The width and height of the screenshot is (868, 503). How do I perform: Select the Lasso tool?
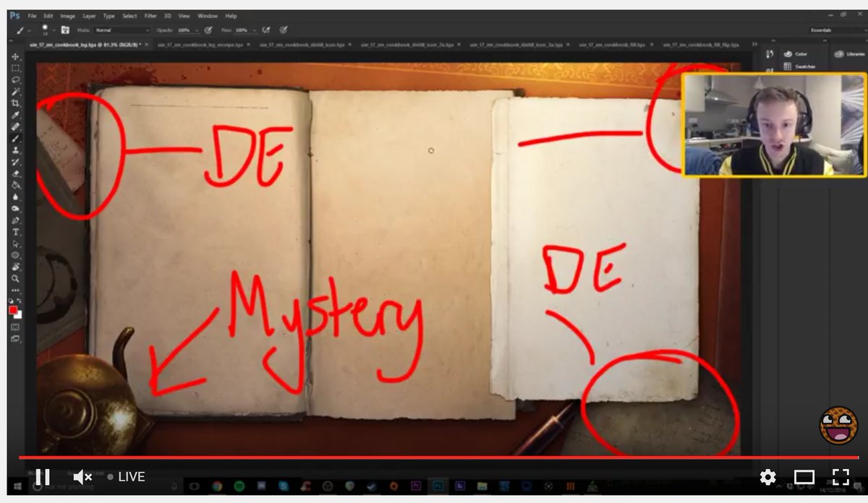tap(16, 80)
